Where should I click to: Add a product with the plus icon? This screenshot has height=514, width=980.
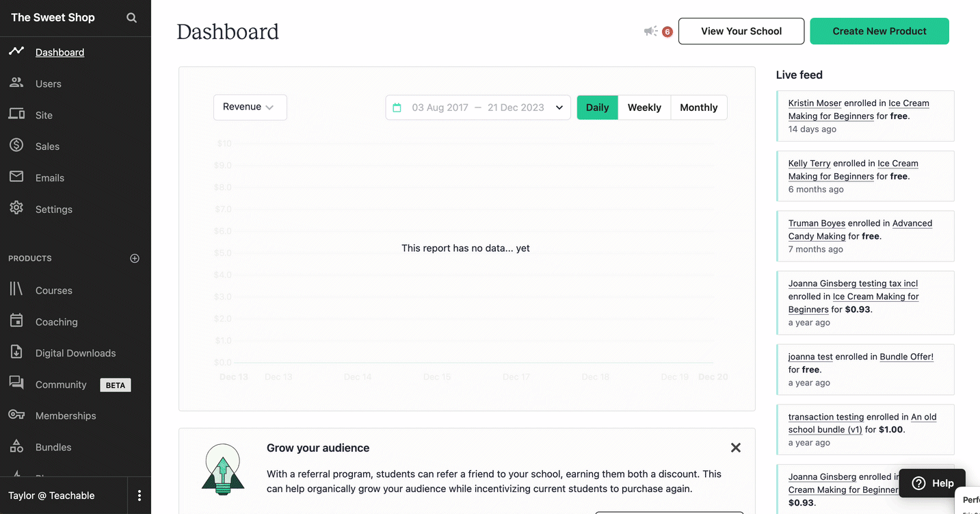(135, 258)
